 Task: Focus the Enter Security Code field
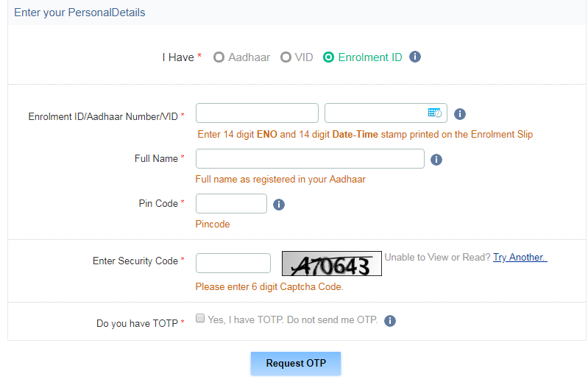233,263
